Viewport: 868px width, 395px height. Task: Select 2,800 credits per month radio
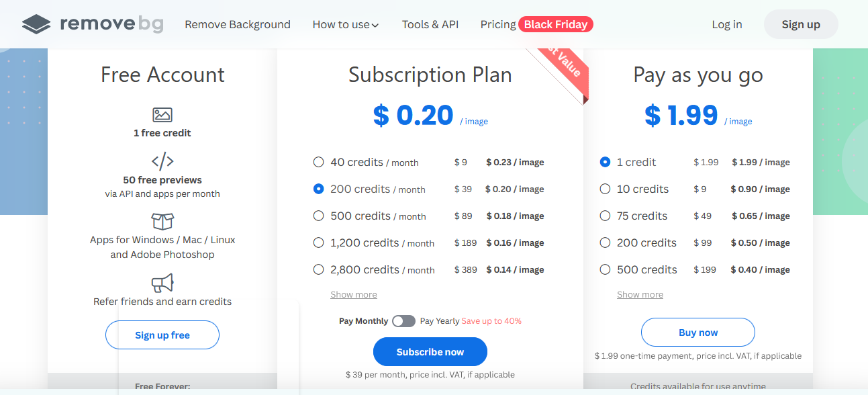pyautogui.click(x=319, y=269)
